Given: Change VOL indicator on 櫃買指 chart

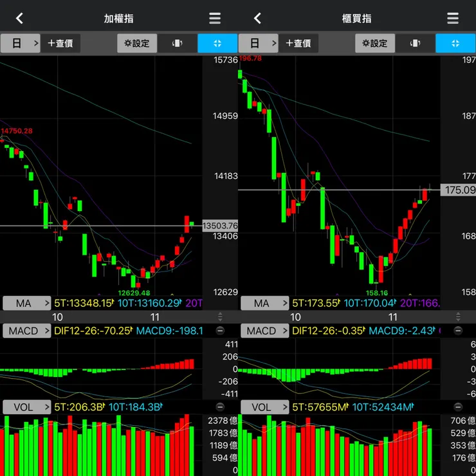Looking at the screenshot, I should tap(265, 407).
